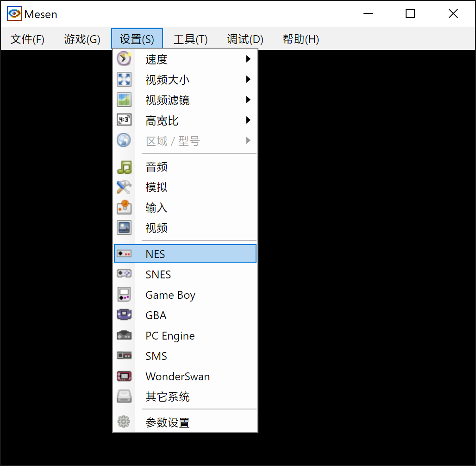Open SNES configuration entry

pyautogui.click(x=185, y=274)
